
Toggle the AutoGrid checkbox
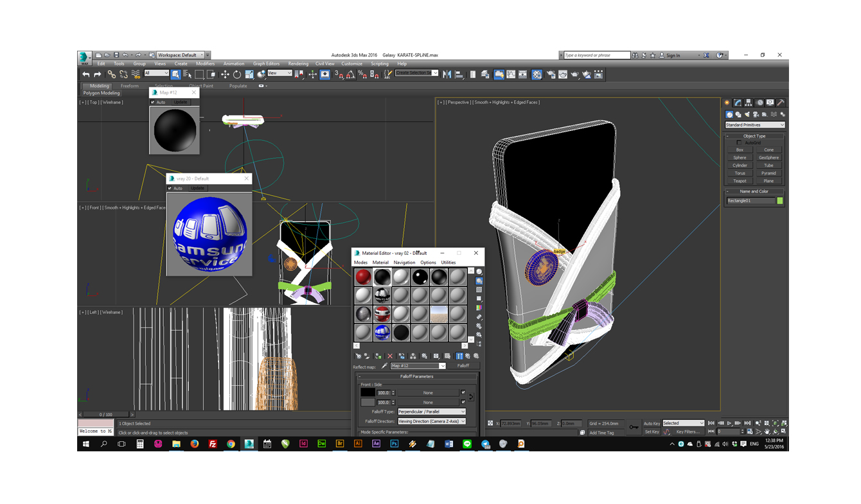click(739, 143)
